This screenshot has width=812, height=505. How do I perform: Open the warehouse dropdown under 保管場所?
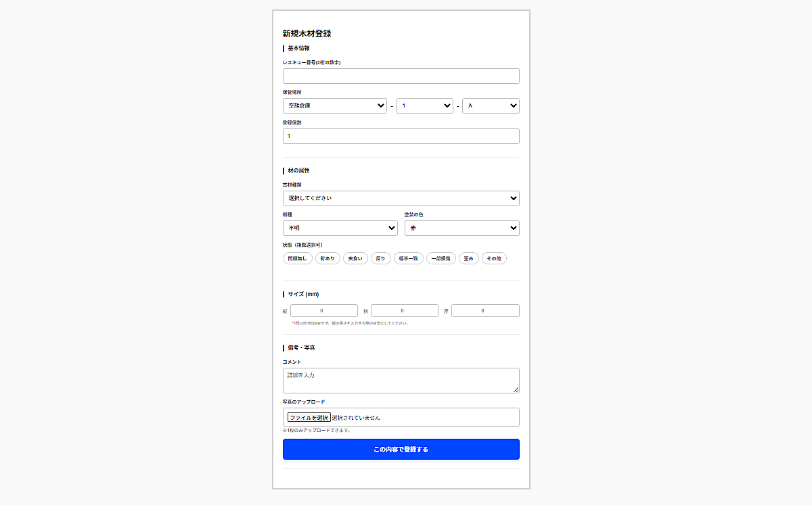[335, 105]
